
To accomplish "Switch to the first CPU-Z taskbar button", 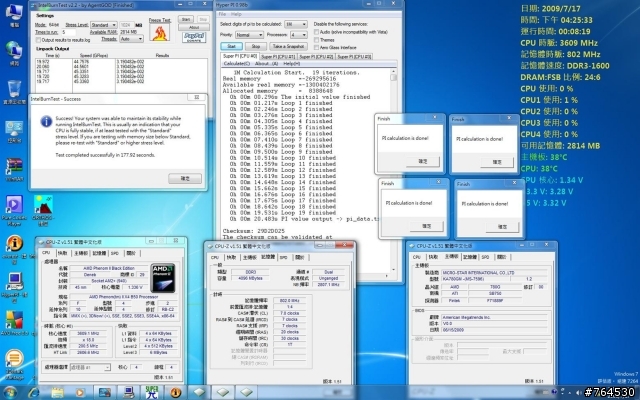I will pyautogui.click(x=199, y=393).
